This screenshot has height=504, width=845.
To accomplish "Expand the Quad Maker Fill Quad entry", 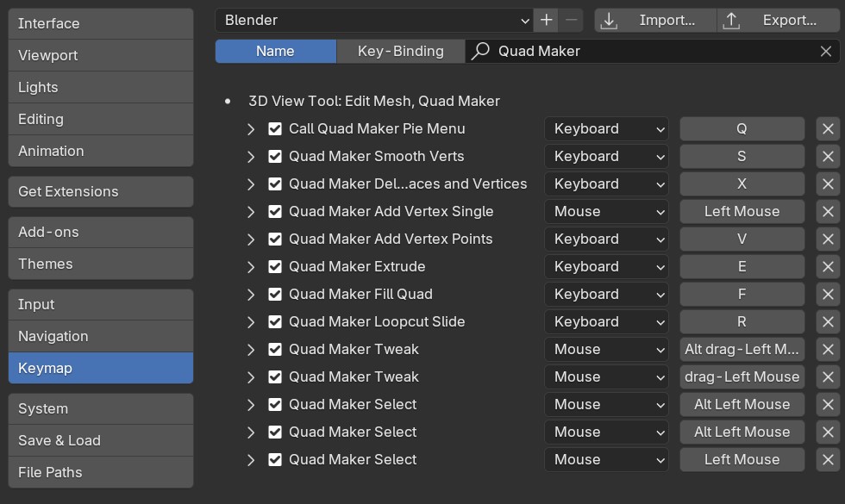I will click(251, 294).
